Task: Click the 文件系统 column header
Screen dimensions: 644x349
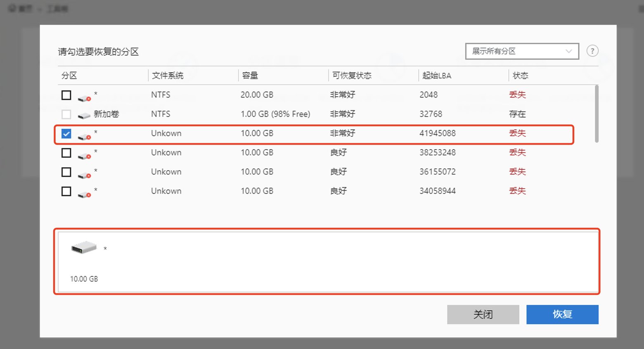Action: click(x=168, y=76)
